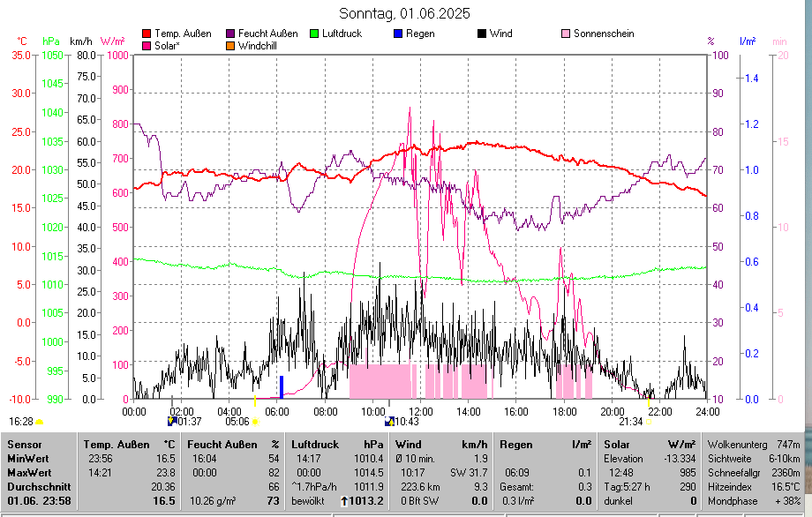Viewport: 812px width, 517px height.
Task: Click the timestamp 01.06. 23:58
Action: (39, 501)
